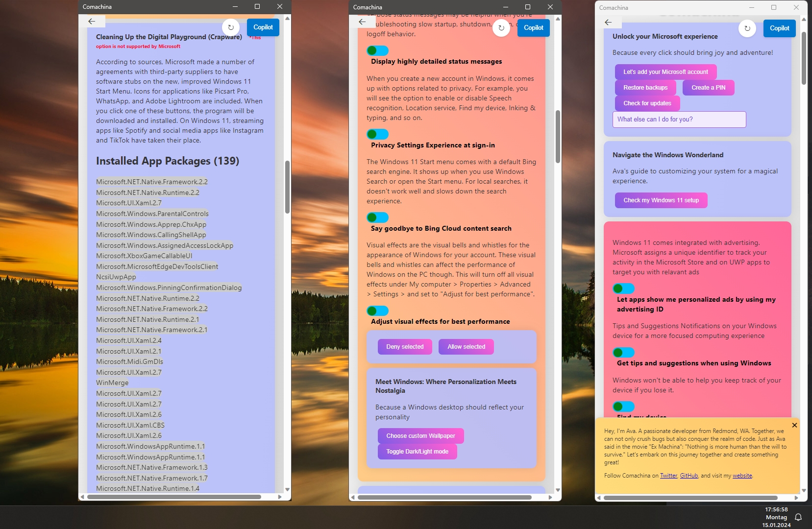
Task: Click Toggle Dark/Light mode button
Action: (x=417, y=452)
